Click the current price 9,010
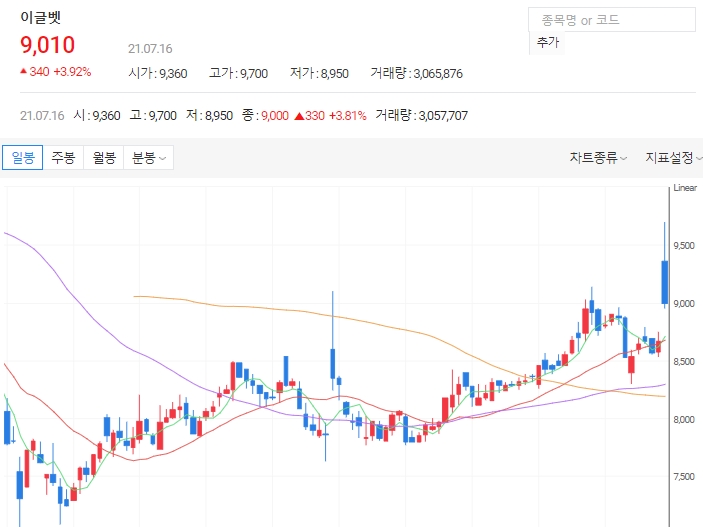Viewport: 703px width, 527px height. coord(48,45)
